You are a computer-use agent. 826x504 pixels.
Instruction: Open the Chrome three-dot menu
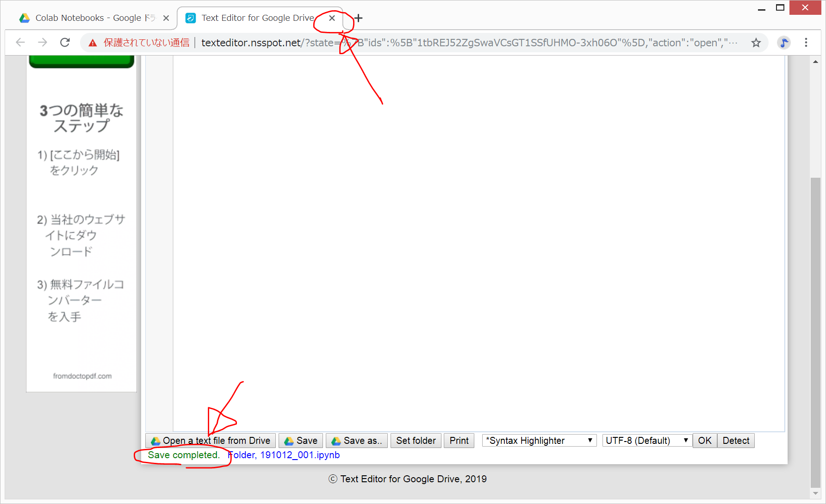806,43
